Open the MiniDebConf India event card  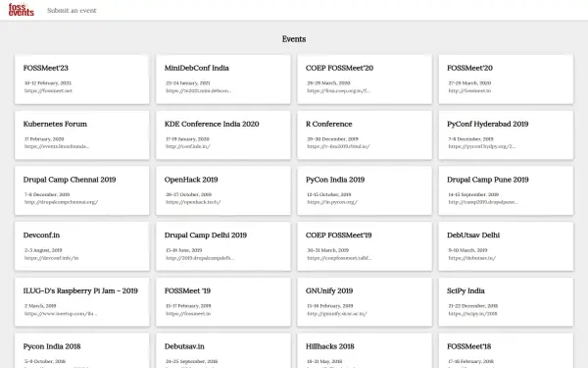(223, 79)
